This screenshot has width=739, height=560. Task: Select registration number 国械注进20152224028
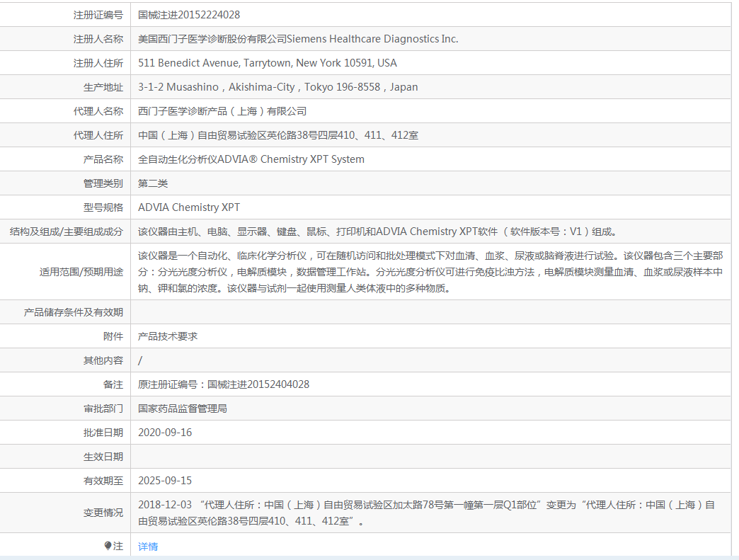pos(189,15)
